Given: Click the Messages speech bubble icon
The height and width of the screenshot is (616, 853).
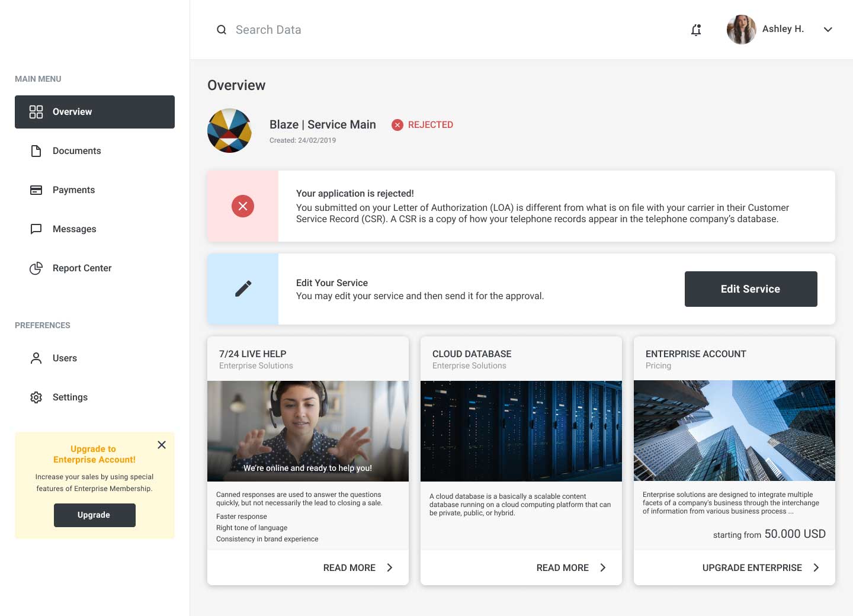Looking at the screenshot, I should (x=36, y=229).
